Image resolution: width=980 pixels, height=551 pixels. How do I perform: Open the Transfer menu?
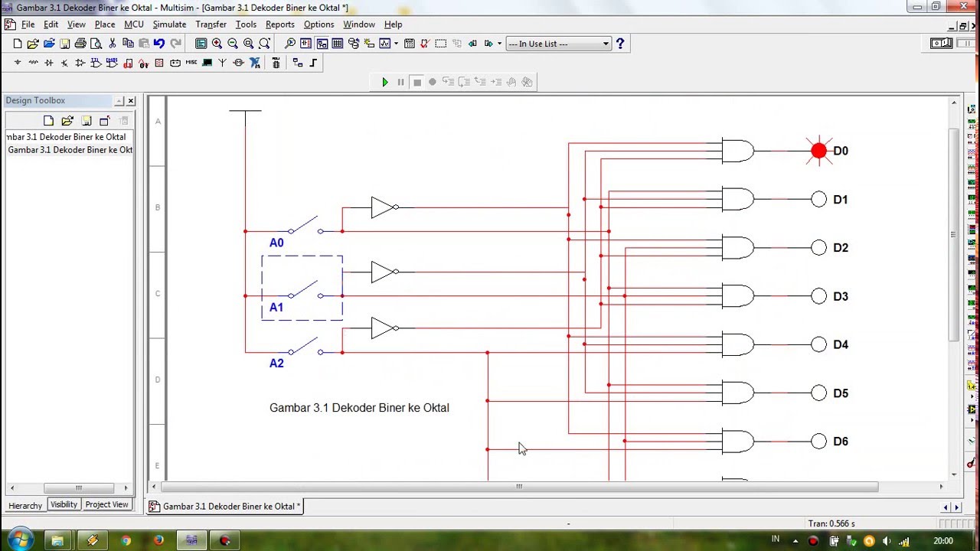coord(211,24)
